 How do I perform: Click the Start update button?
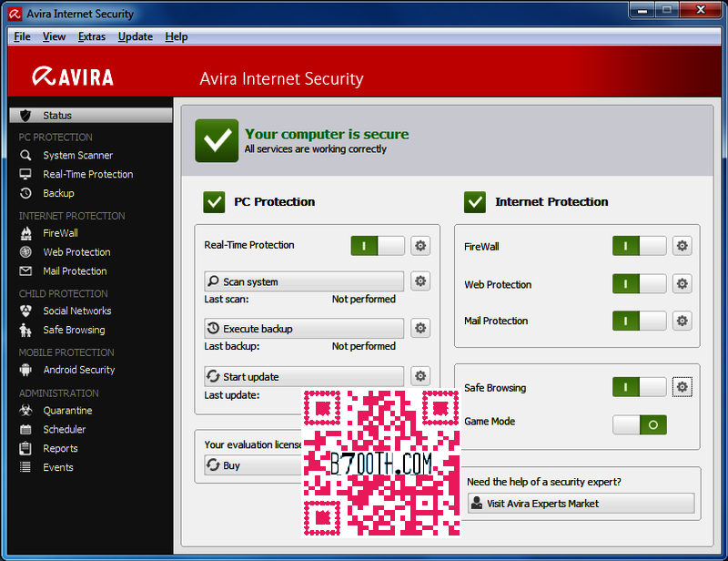pos(304,376)
